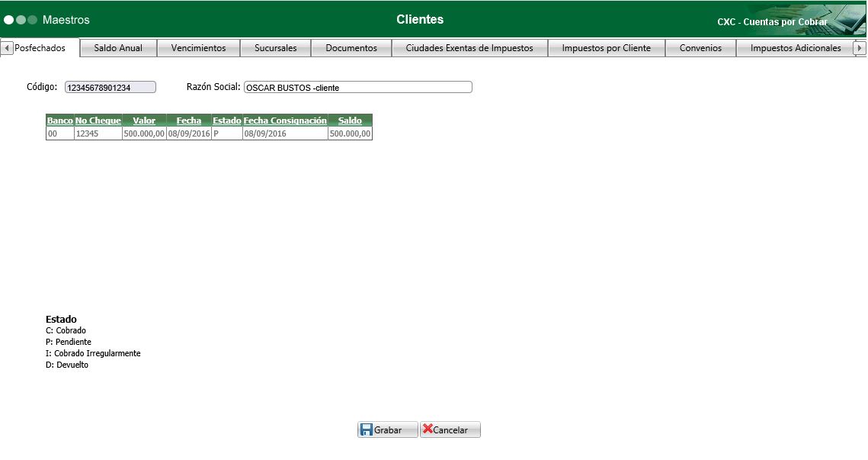
Task: Sort by Fecha Consignación column header
Action: [285, 121]
